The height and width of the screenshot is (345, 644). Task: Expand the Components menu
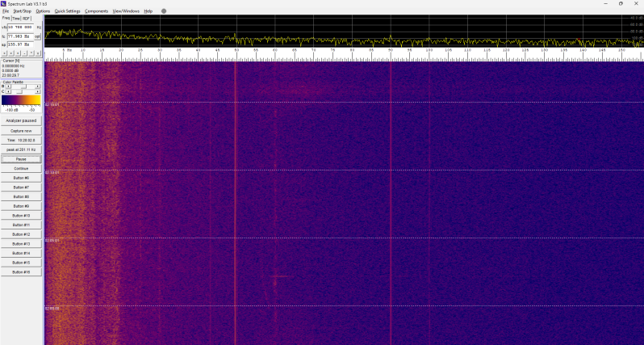pos(97,11)
